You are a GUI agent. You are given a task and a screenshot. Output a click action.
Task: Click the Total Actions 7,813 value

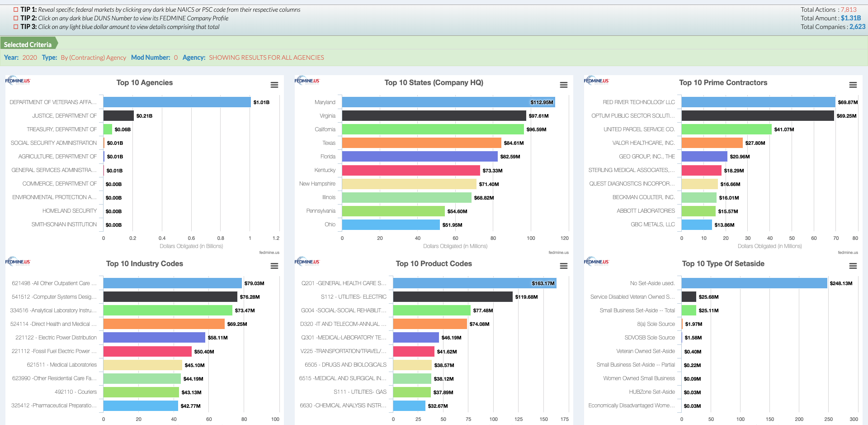[849, 10]
